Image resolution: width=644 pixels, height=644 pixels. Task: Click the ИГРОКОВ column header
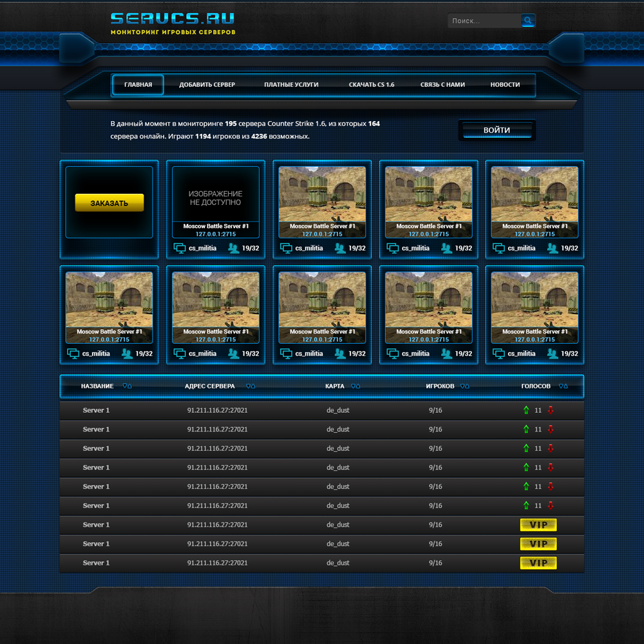tap(440, 386)
